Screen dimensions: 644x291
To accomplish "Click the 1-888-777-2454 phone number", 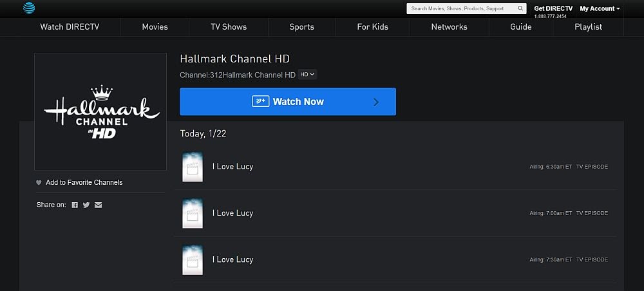I will 551,17.
